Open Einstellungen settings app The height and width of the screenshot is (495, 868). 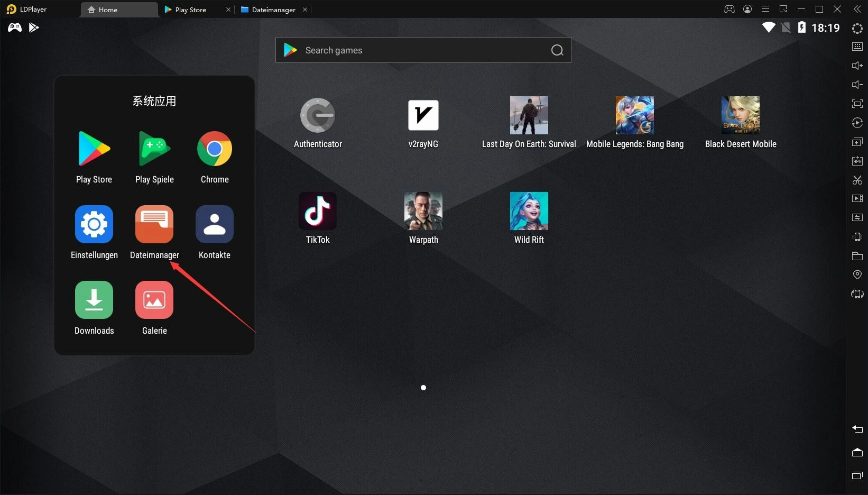(x=94, y=224)
